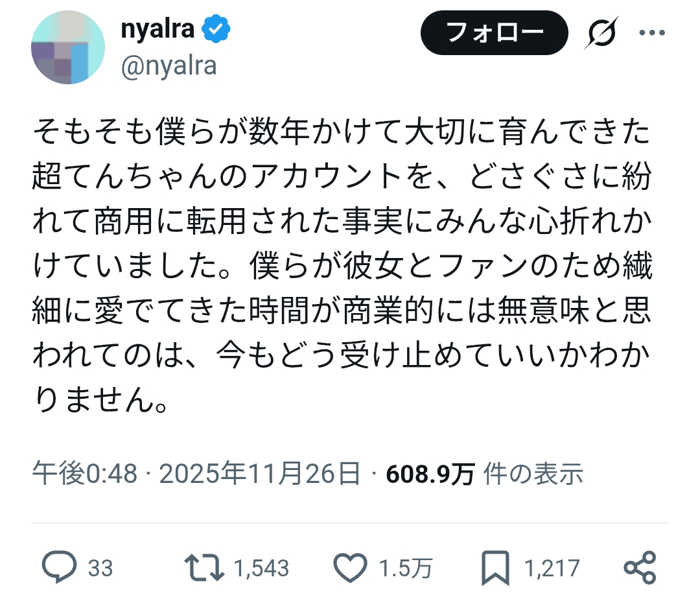Toggle the heart like icon
Viewport: 700px width, 599px height.
(350, 568)
